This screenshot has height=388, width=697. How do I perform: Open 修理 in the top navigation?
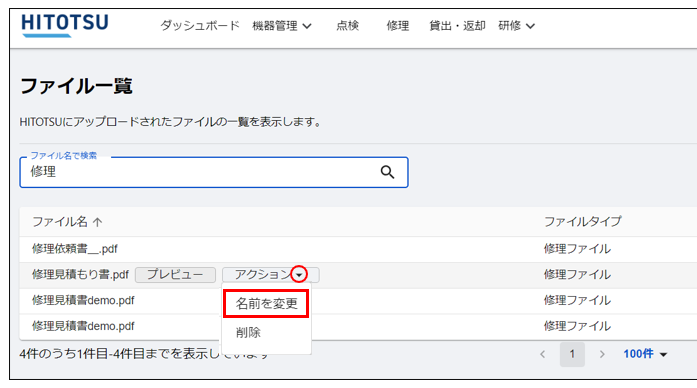point(397,26)
